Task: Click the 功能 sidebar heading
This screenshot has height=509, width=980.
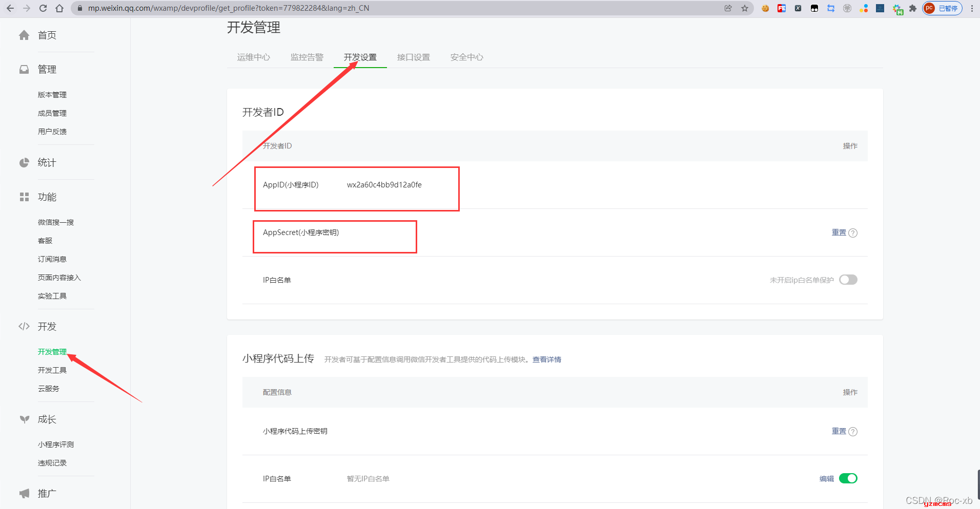Action: 47,197
